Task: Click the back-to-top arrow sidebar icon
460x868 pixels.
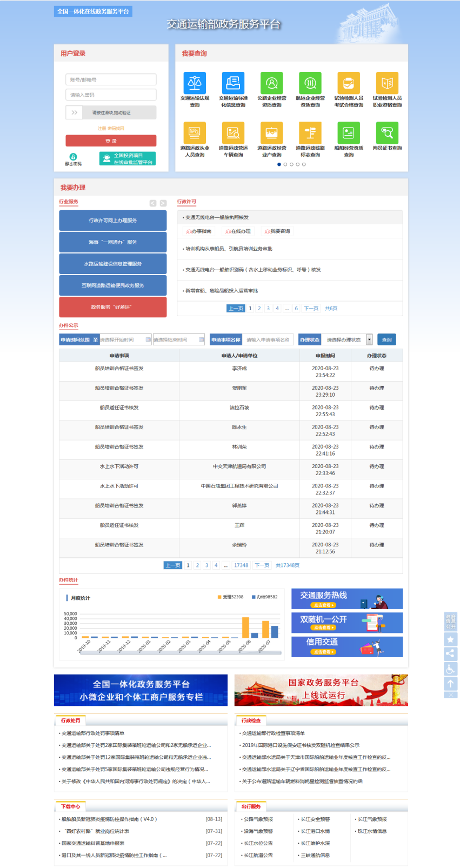Action: click(x=451, y=683)
